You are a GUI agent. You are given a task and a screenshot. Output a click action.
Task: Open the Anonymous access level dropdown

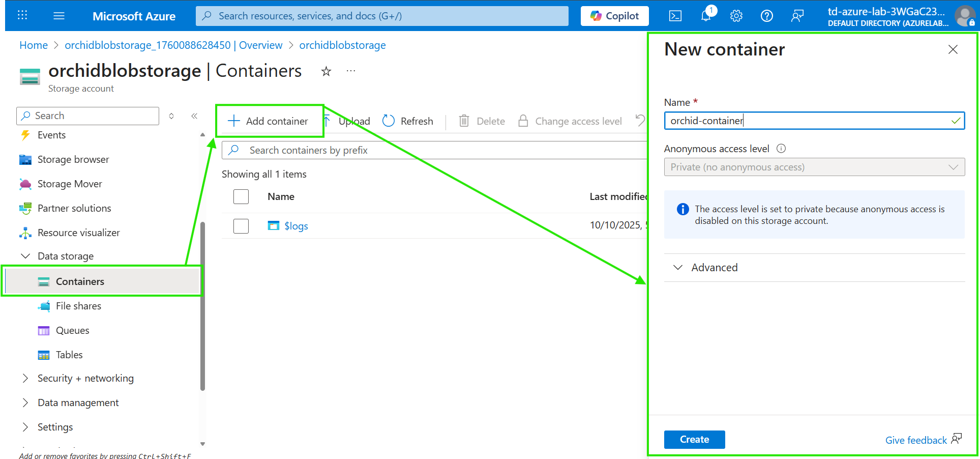click(814, 167)
